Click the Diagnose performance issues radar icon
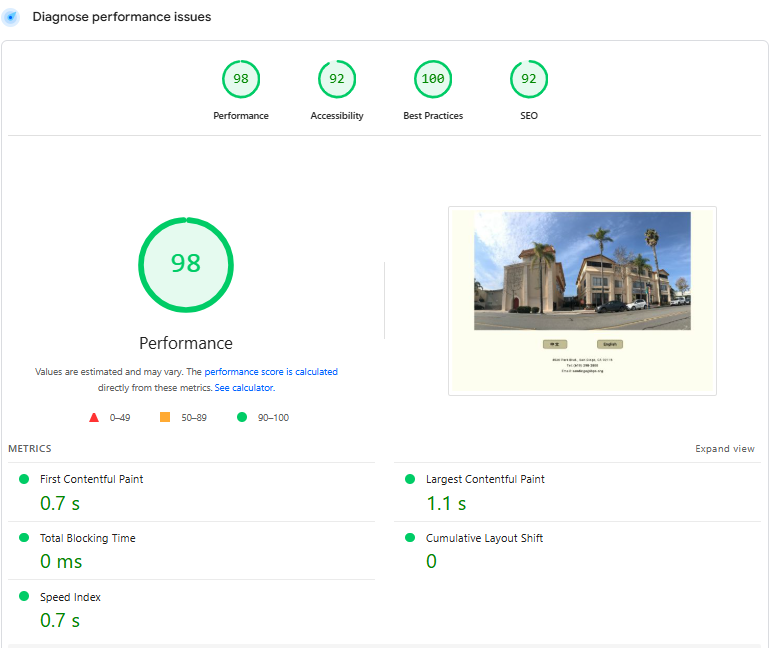Viewport: 772px width, 648px height. 10,17
